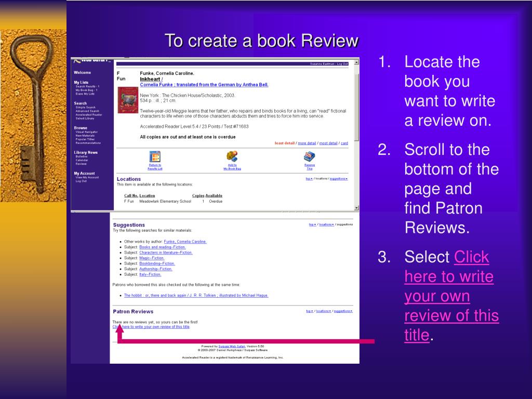Switch to the card view link
This screenshot has height=399, width=532.
pos(344,143)
